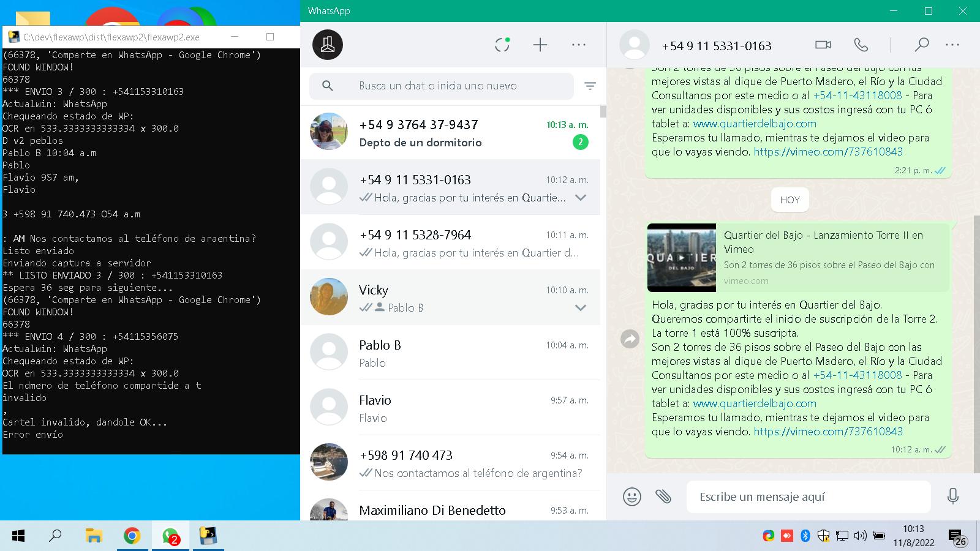Image resolution: width=980 pixels, height=551 pixels.
Task: Click vimeo link in the 2:21 p.m. message
Action: [x=828, y=152]
